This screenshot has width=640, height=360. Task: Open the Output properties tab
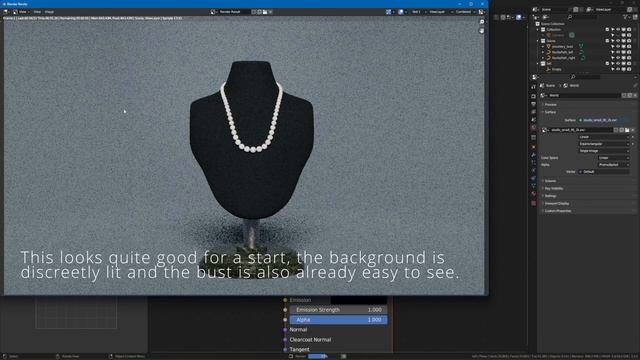[x=533, y=104]
